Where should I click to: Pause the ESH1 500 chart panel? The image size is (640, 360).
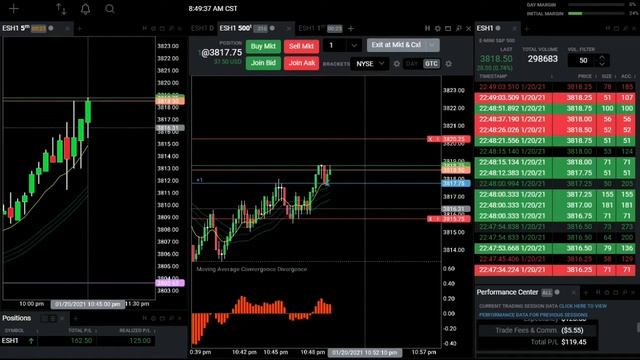point(427,29)
